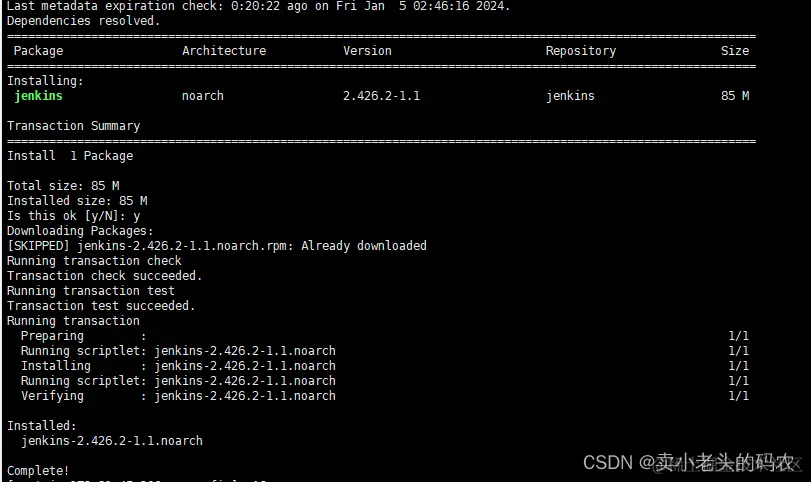Click the 'Installed size: 85 M' line

coord(77,201)
